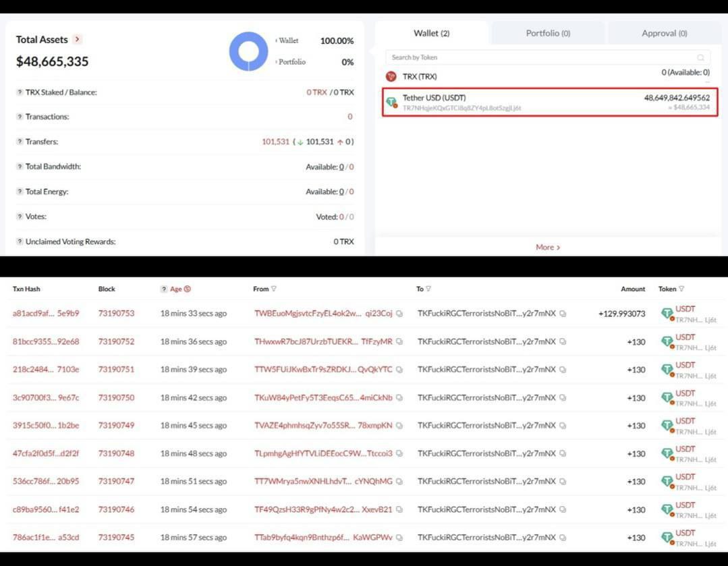This screenshot has width=728, height=566.
Task: Click USDT token icon in row 73190746
Action: point(668,510)
